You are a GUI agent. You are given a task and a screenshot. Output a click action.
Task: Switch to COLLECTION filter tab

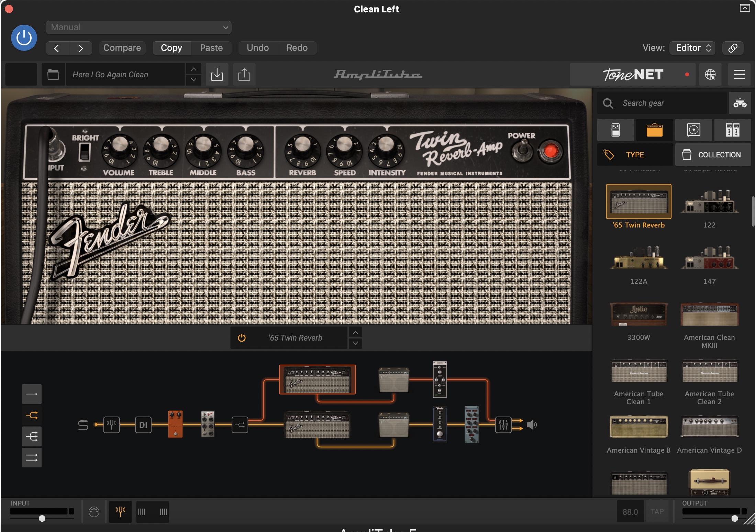[x=713, y=155]
